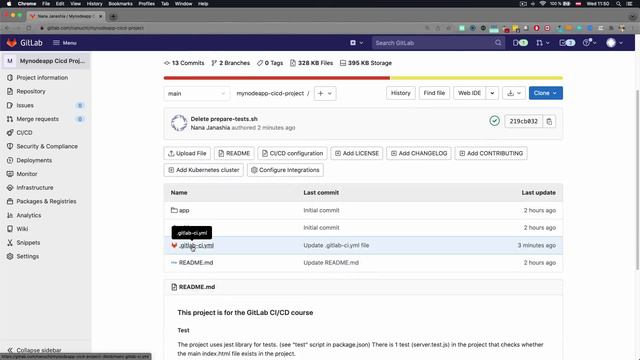Open merge requests dropdown in navbar
This screenshot has height=360, width=640.
click(542, 43)
